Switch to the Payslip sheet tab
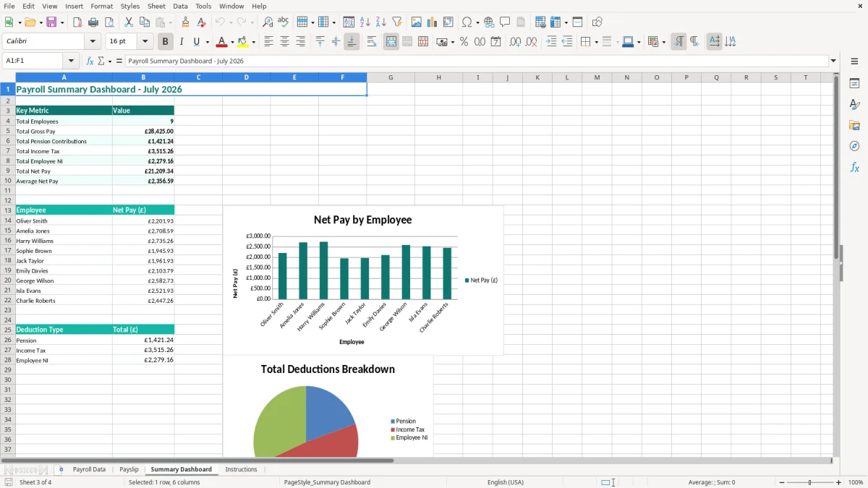 click(129, 470)
